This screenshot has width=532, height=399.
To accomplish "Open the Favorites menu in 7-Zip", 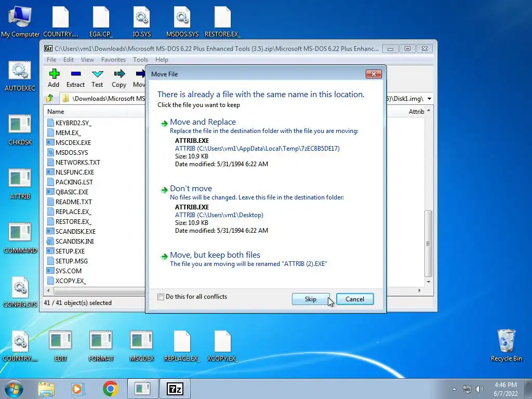I will [x=113, y=60].
